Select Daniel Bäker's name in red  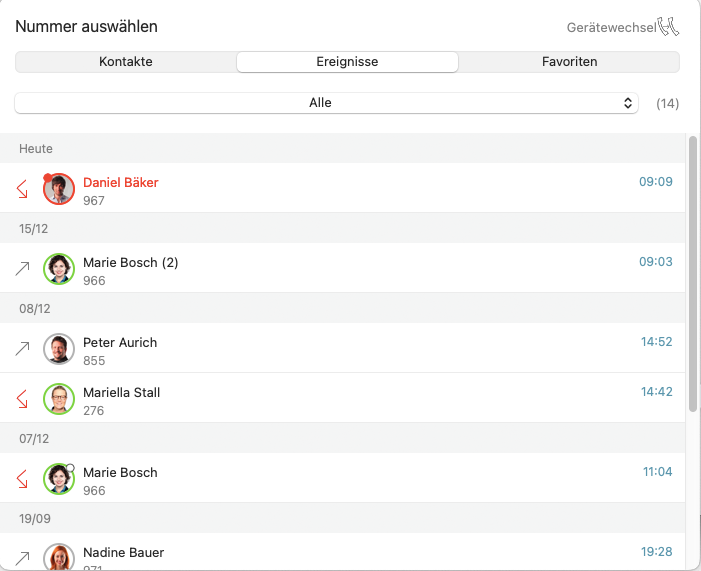[121, 182]
